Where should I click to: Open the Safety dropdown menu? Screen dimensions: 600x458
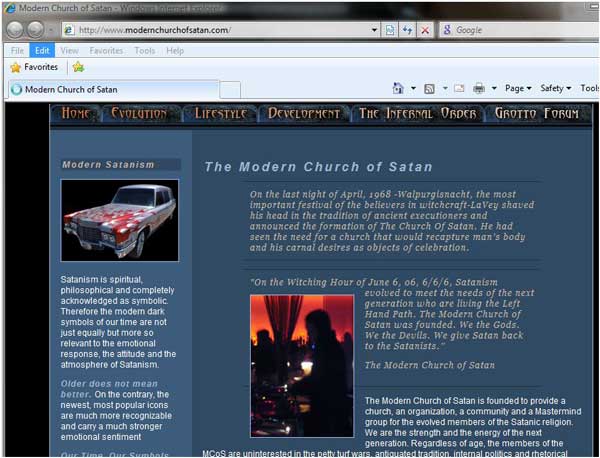[554, 88]
